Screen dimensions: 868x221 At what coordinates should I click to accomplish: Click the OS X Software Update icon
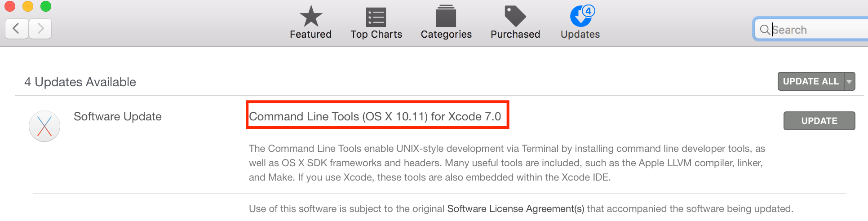point(44,126)
